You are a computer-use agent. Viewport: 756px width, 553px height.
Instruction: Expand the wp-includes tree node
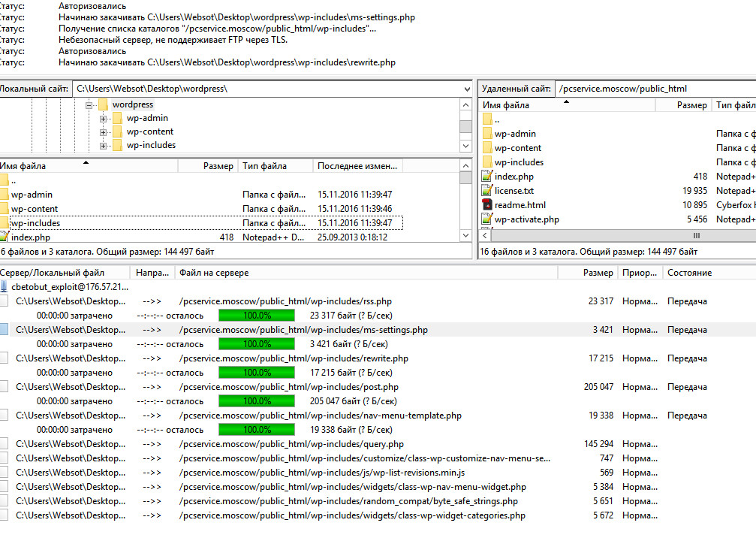(x=103, y=145)
